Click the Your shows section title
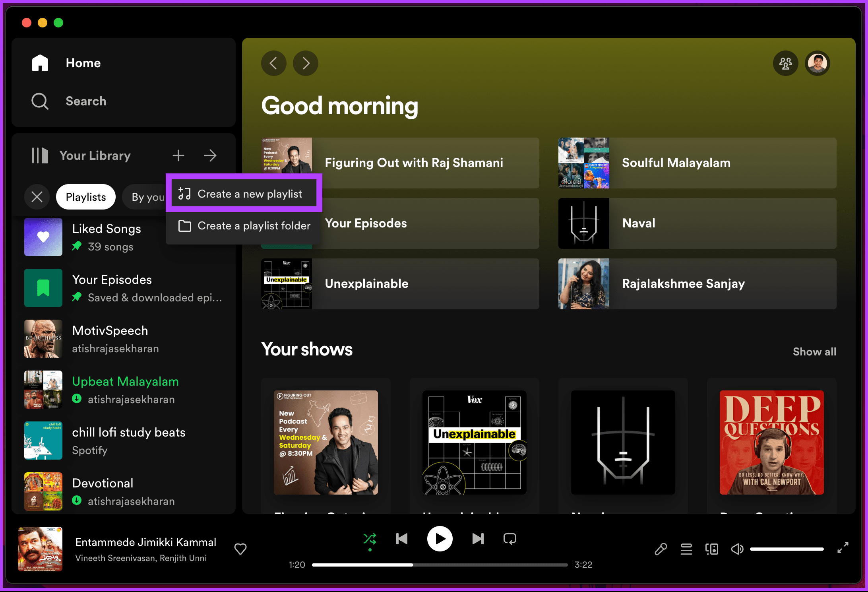Image resolution: width=868 pixels, height=592 pixels. tap(307, 349)
